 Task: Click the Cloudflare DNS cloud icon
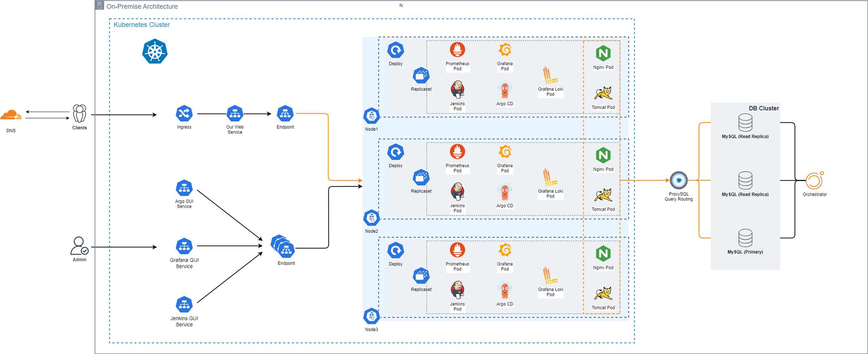coord(11,115)
